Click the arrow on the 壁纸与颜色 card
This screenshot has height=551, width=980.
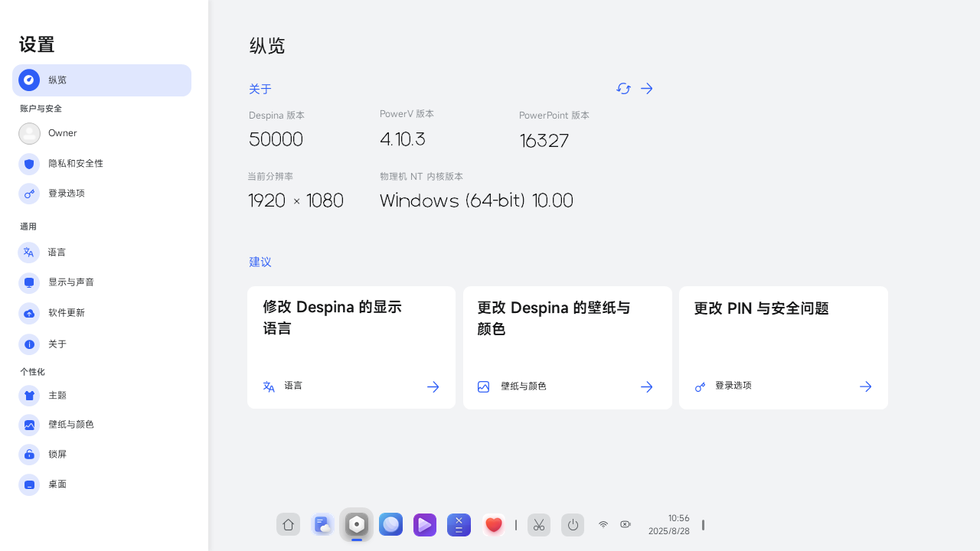647,387
